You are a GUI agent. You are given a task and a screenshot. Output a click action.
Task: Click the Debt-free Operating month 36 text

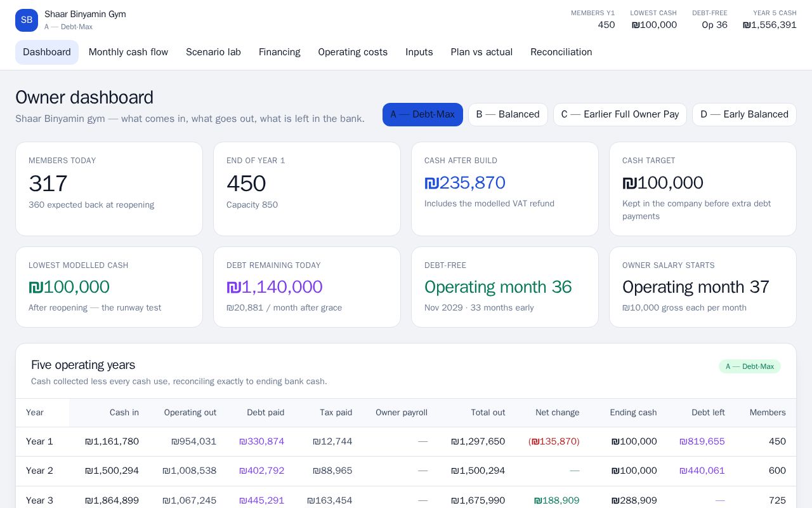tap(498, 287)
